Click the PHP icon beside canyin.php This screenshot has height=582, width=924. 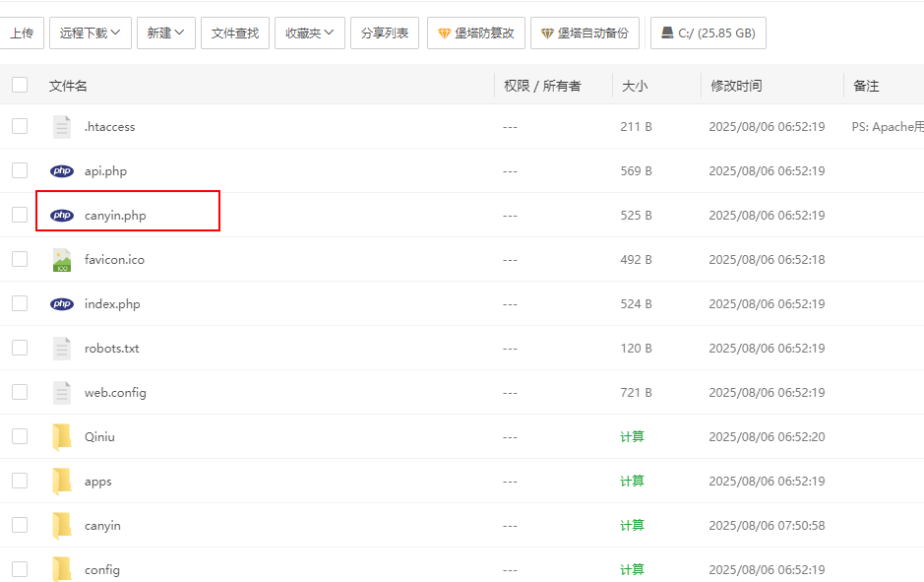pos(62,216)
